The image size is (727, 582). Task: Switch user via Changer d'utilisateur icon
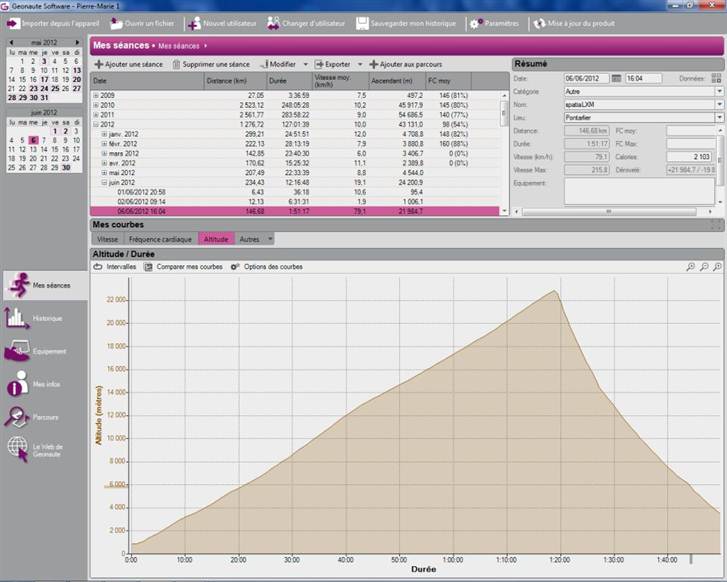click(274, 23)
